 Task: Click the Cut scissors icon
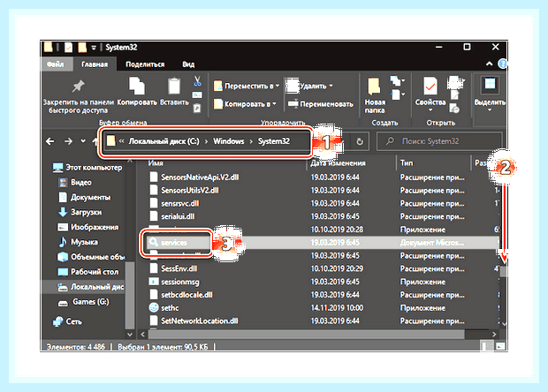pos(197,81)
